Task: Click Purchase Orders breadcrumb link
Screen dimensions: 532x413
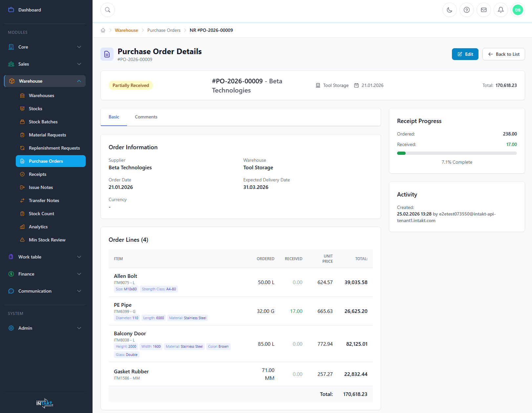Action: [x=164, y=30]
